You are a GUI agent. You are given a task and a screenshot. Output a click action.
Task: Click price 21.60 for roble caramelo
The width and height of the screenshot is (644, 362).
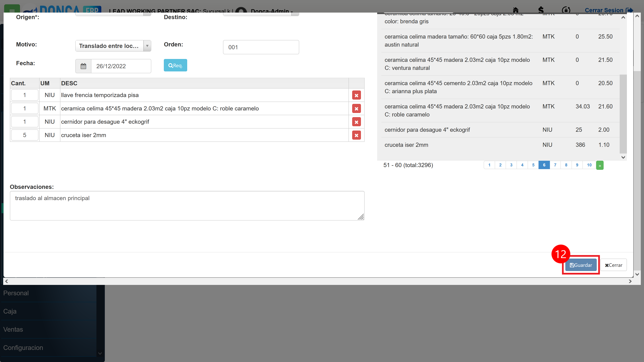click(x=605, y=106)
